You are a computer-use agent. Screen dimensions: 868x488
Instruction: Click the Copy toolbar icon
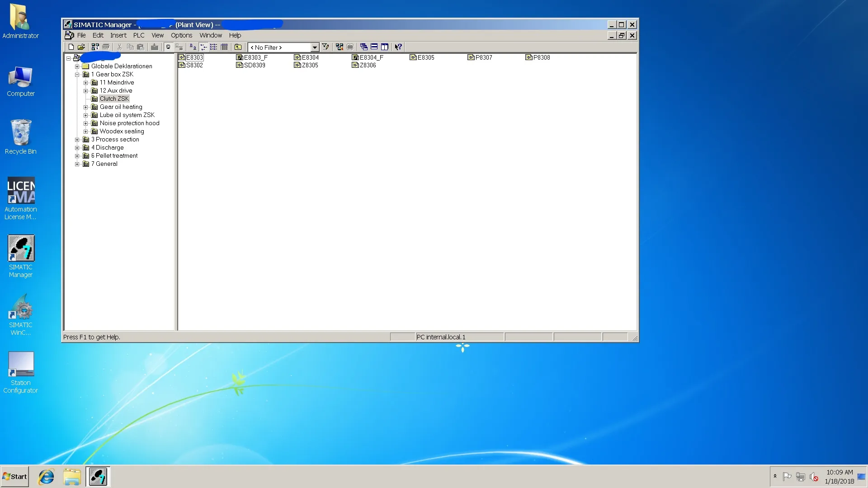tap(130, 47)
